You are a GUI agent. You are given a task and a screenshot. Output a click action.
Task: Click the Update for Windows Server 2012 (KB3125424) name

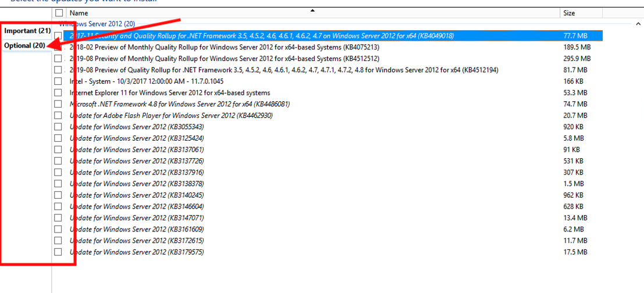(x=137, y=138)
